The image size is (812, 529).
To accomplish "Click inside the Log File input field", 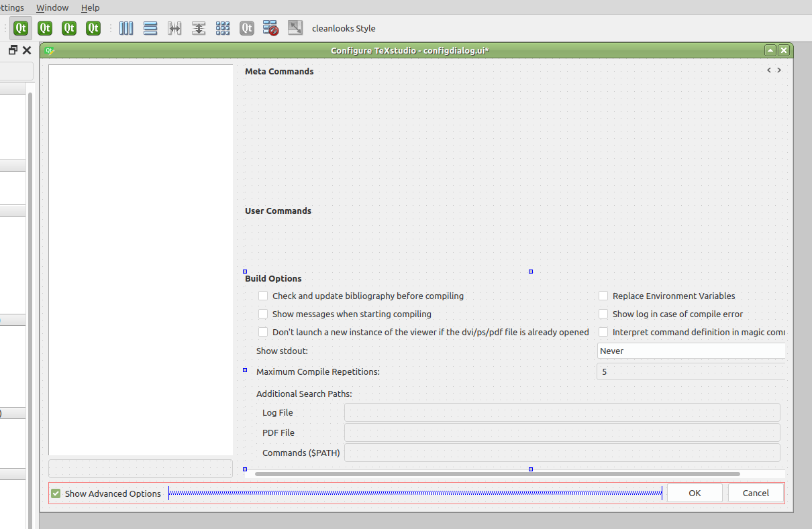I will click(x=562, y=412).
